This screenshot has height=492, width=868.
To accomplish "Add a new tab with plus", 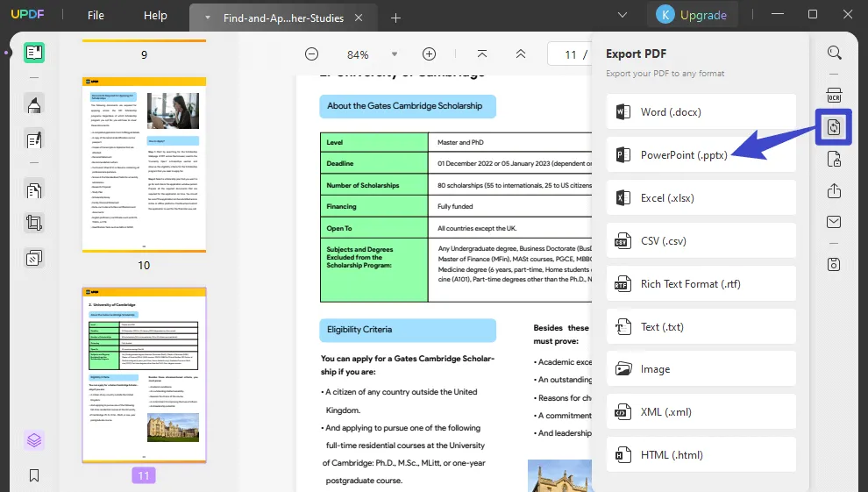I will [x=395, y=18].
